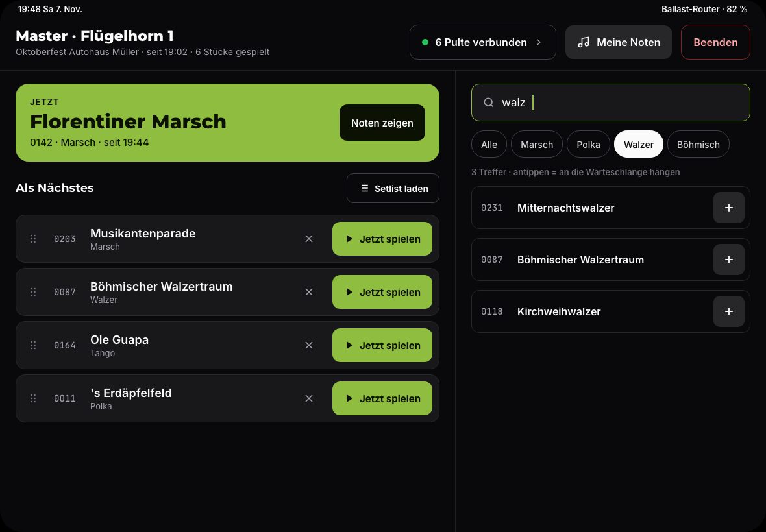
Task: Grab the drag handle for Musikantenparade
Action: [x=33, y=239]
